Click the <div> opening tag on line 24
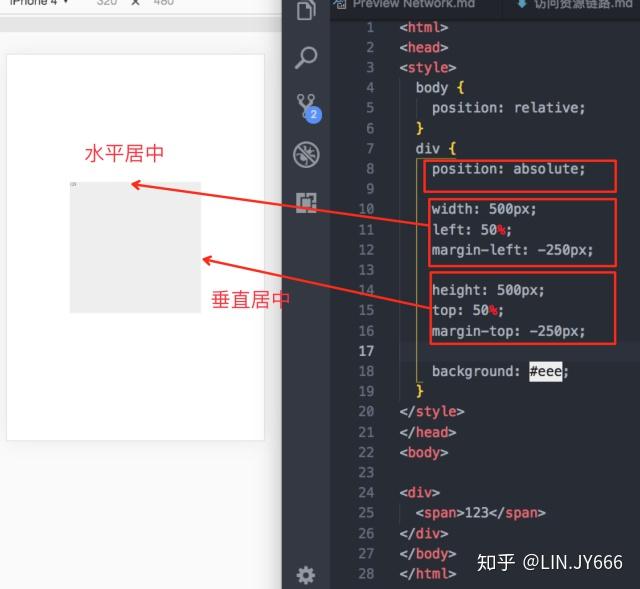 click(x=420, y=492)
